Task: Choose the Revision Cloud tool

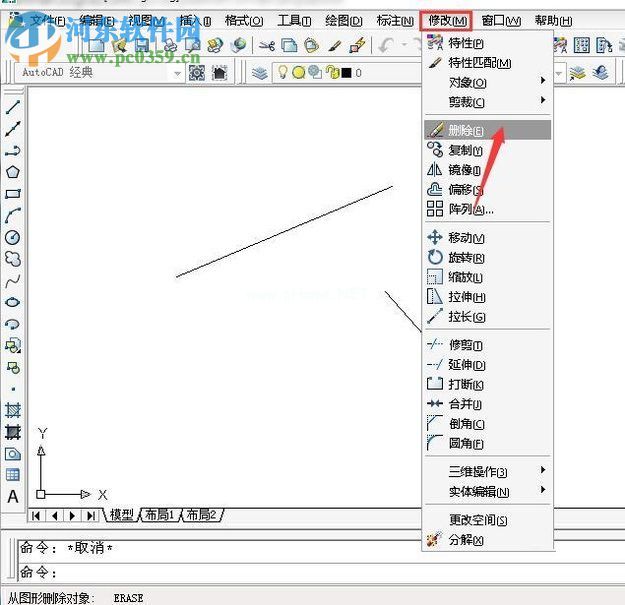Action: click(x=13, y=258)
